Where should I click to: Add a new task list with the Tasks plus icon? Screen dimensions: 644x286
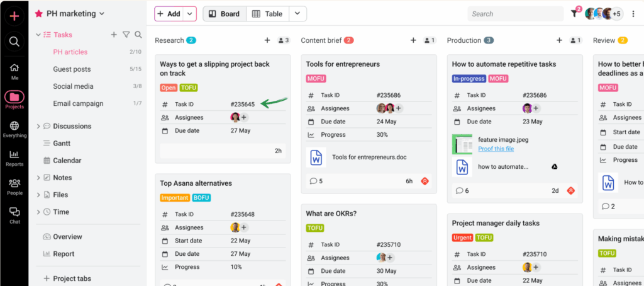point(114,35)
